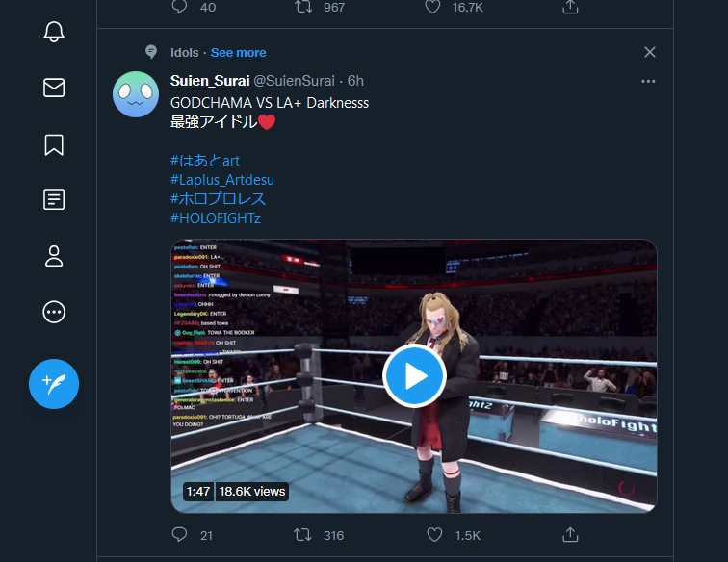Viewport: 728px width, 562px height.
Task: Open Messages envelope icon in sidebar
Action: click(x=54, y=89)
